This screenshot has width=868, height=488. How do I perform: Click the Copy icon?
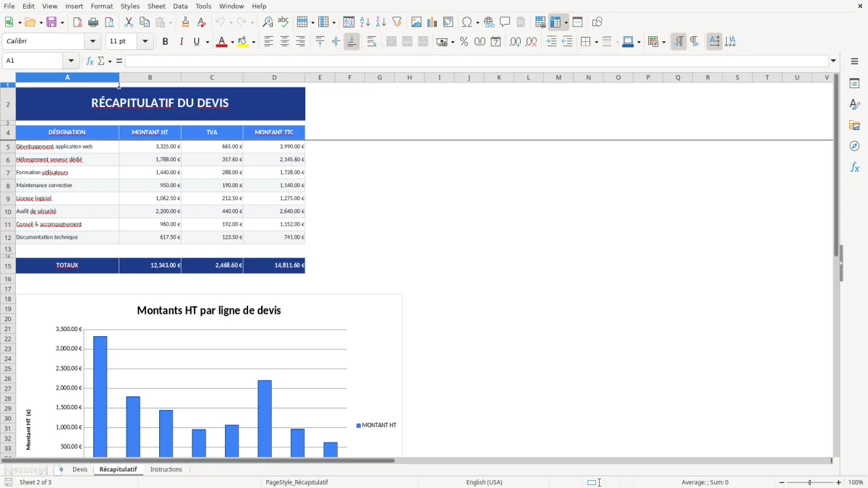click(x=145, y=22)
